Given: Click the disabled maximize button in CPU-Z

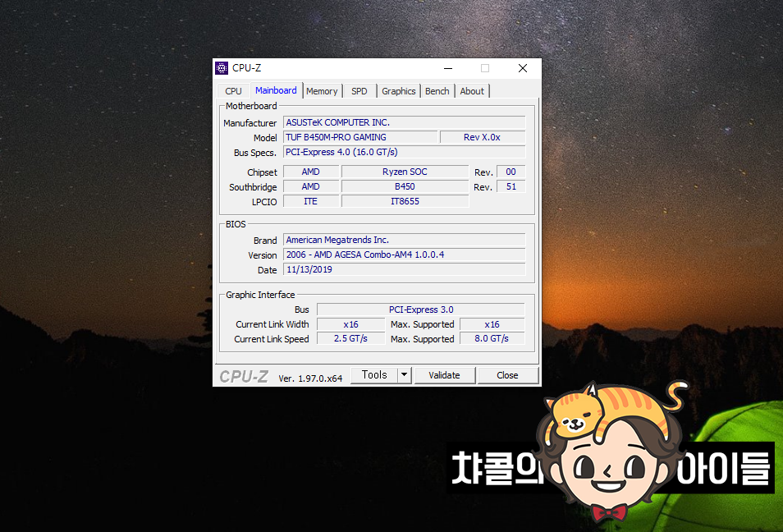Looking at the screenshot, I should coord(485,68).
